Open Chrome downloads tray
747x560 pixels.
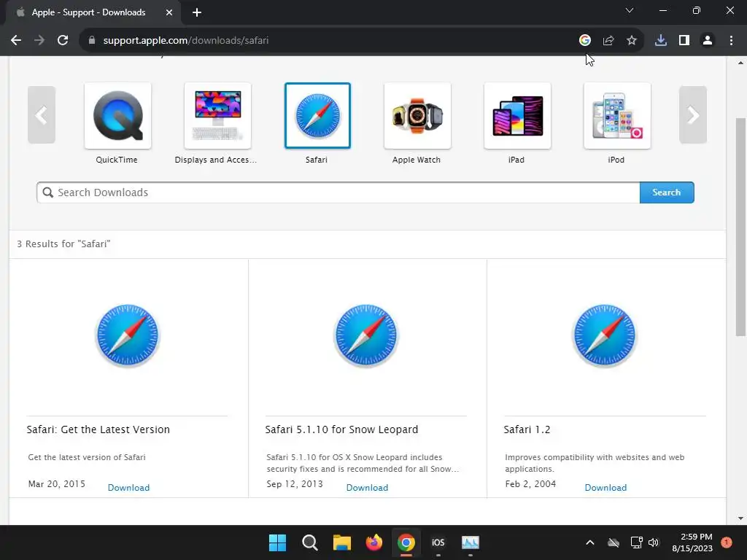click(x=660, y=41)
